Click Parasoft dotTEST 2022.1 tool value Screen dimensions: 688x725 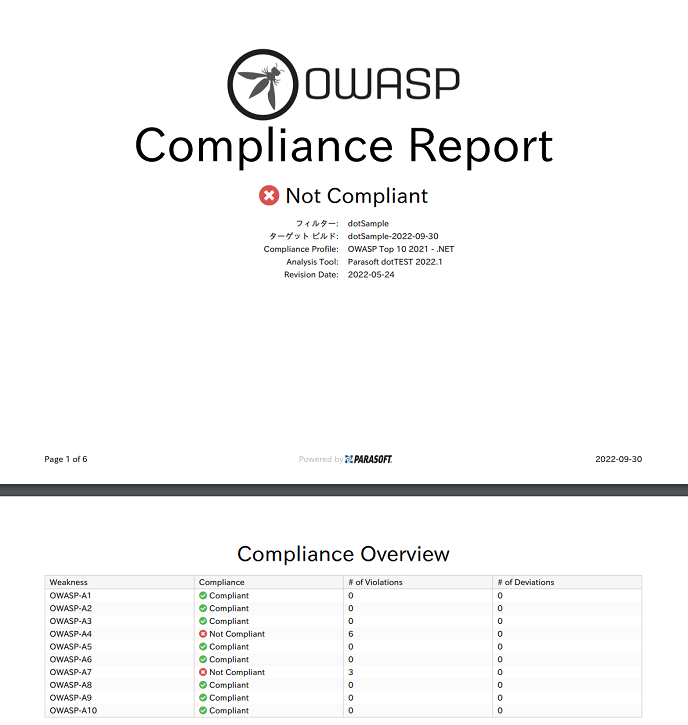[395, 262]
